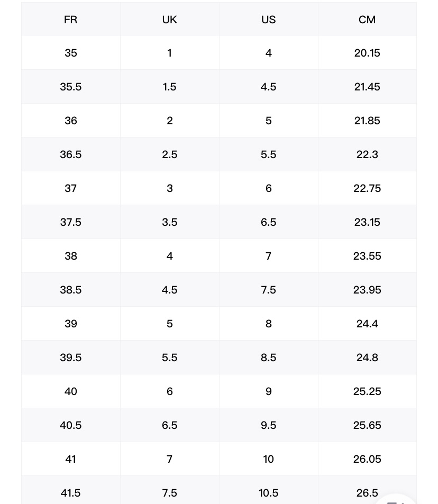Viewport: 438px width, 504px height.
Task: Select FR size 40 cell
Action: [70, 391]
